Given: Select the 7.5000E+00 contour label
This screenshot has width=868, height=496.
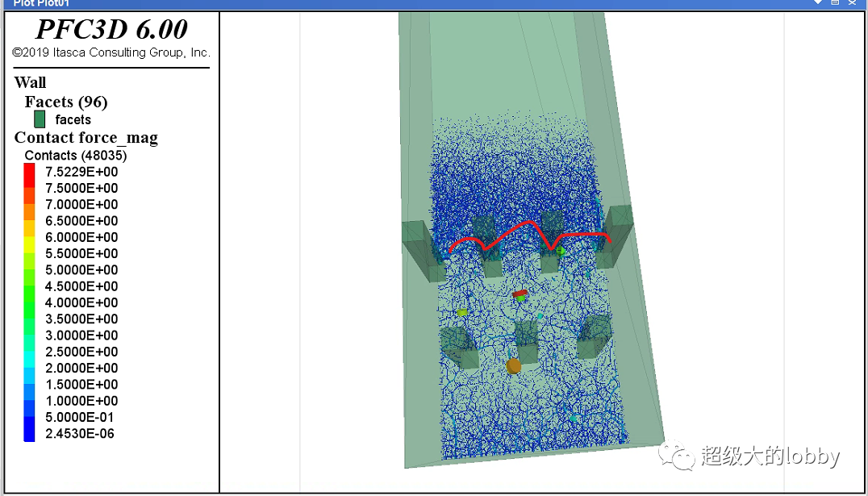Looking at the screenshot, I should pyautogui.click(x=81, y=188).
